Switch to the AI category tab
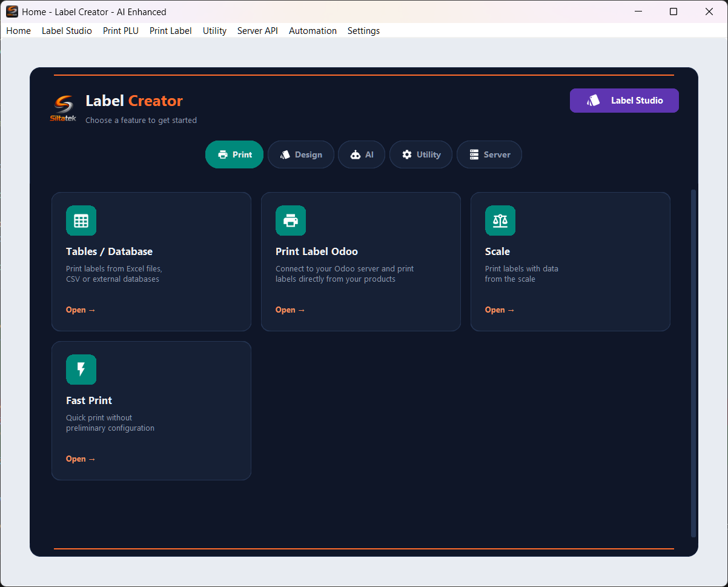 point(362,154)
